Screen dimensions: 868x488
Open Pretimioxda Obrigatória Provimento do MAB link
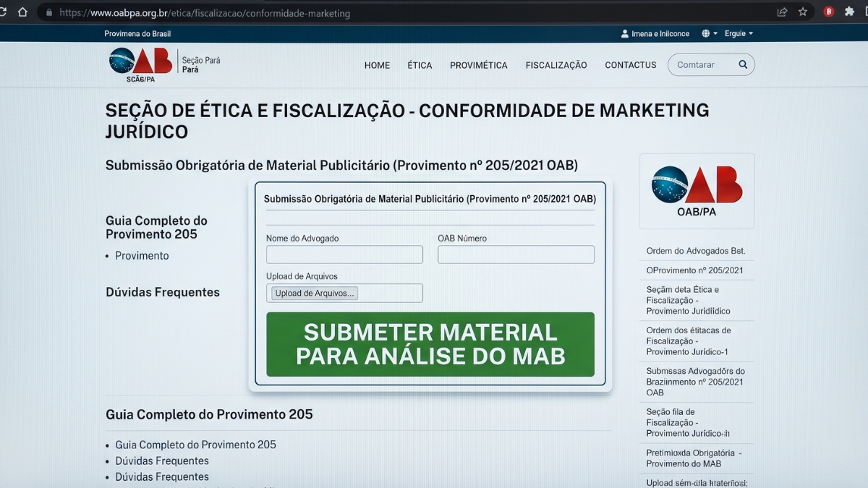pyautogui.click(x=694, y=458)
